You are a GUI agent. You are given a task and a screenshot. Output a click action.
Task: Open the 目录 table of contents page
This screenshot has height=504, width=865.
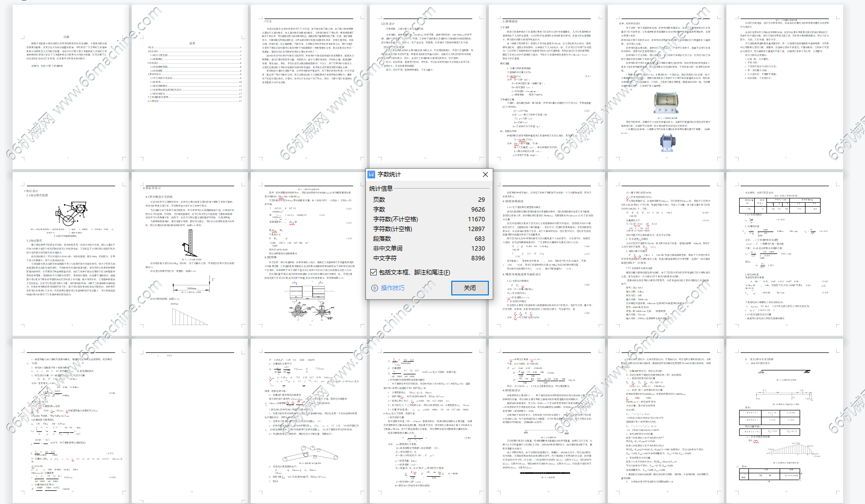click(x=190, y=87)
